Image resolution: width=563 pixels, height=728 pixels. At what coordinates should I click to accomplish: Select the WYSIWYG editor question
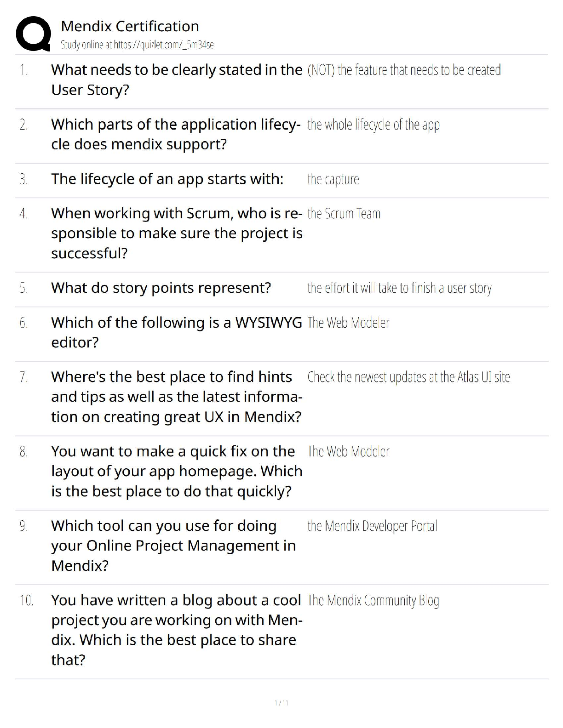pyautogui.click(x=177, y=332)
